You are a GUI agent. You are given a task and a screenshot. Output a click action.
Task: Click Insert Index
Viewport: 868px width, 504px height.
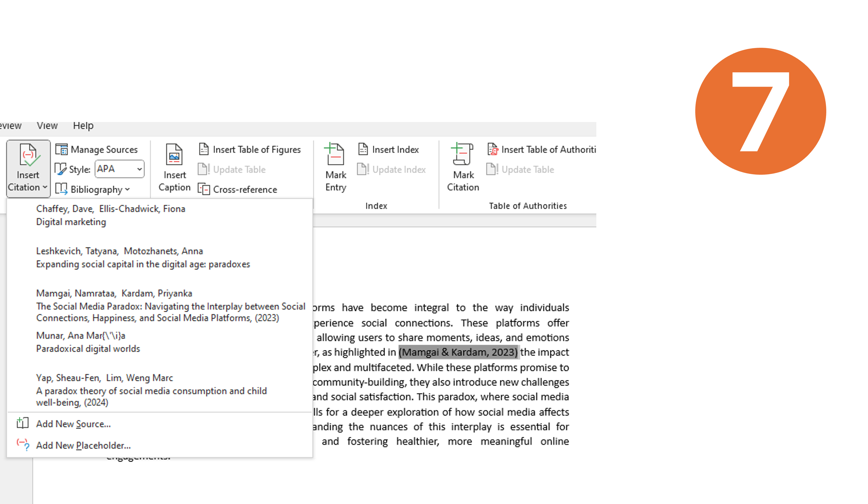tap(389, 150)
